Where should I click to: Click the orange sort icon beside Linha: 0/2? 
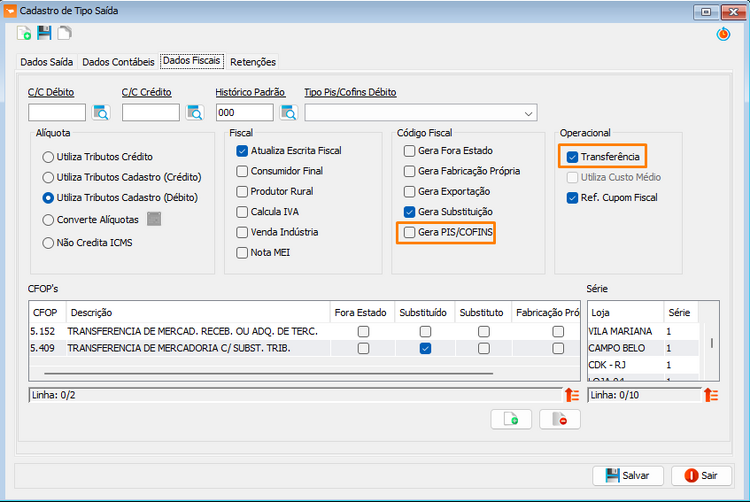coord(572,395)
